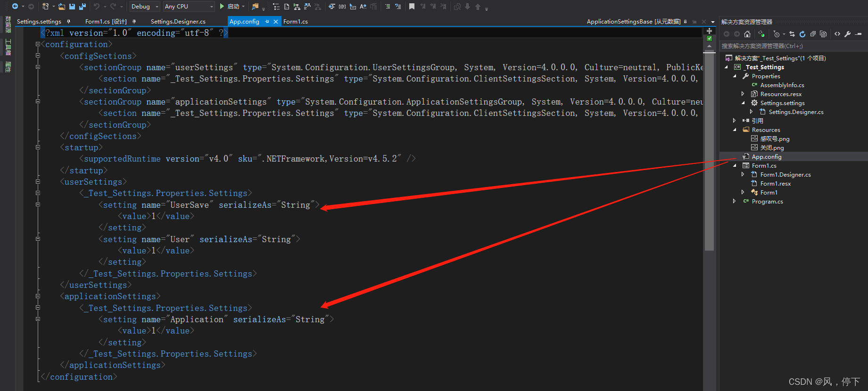Select App.config in Solution Explorer
This screenshot has height=391, width=868.
[767, 157]
